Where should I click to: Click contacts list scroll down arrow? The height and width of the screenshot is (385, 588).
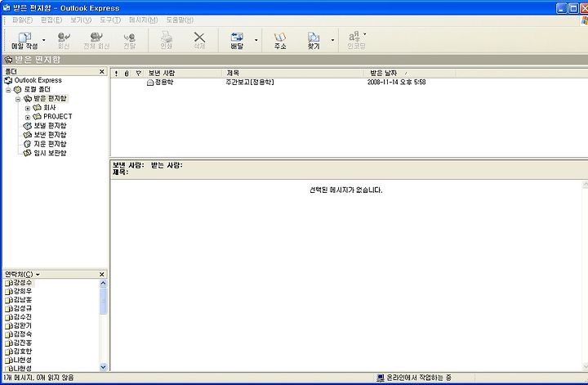(104, 367)
